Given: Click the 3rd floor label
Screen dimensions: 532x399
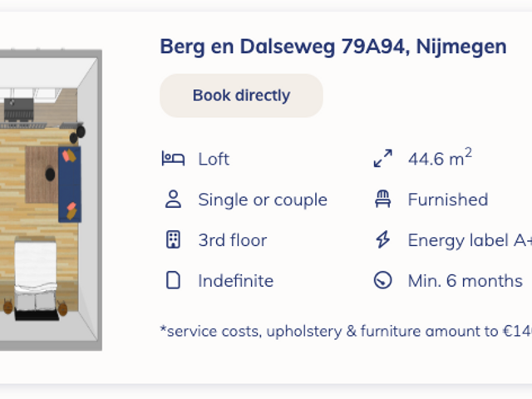Looking at the screenshot, I should (233, 240).
